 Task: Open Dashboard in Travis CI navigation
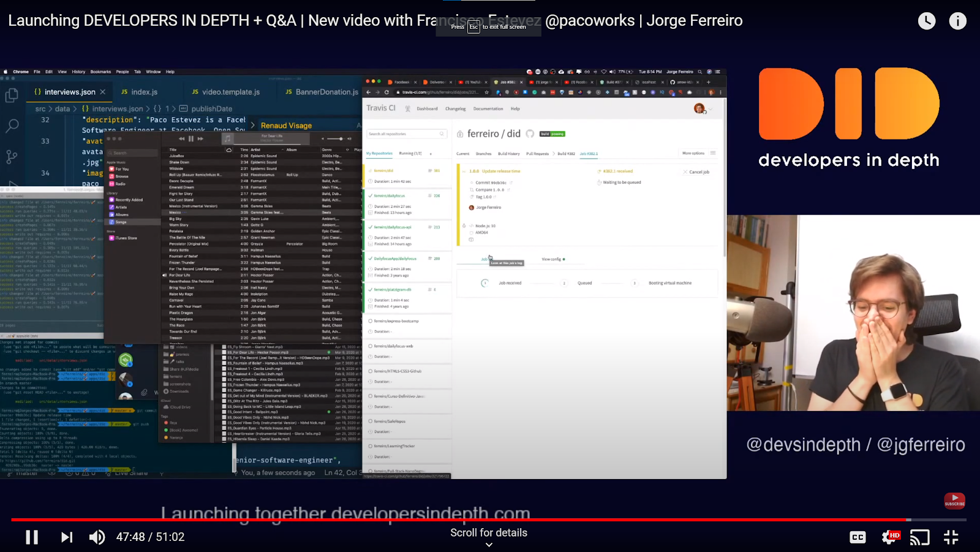click(428, 108)
